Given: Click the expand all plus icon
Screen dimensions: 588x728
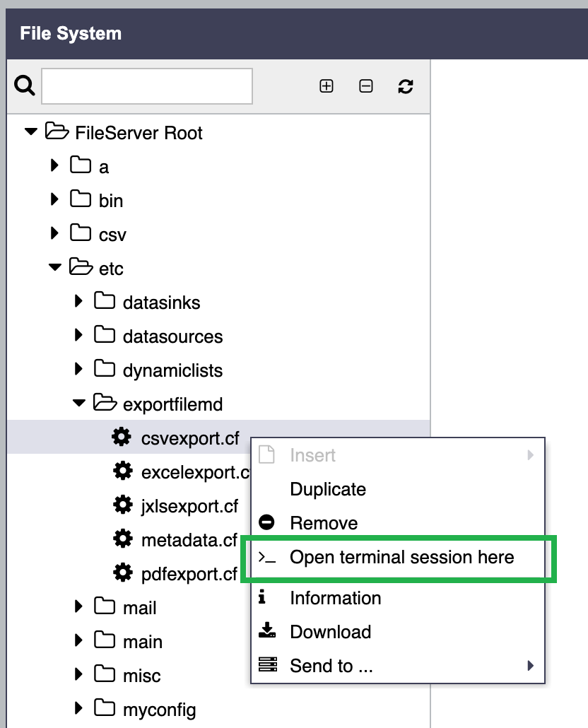Looking at the screenshot, I should [x=327, y=86].
